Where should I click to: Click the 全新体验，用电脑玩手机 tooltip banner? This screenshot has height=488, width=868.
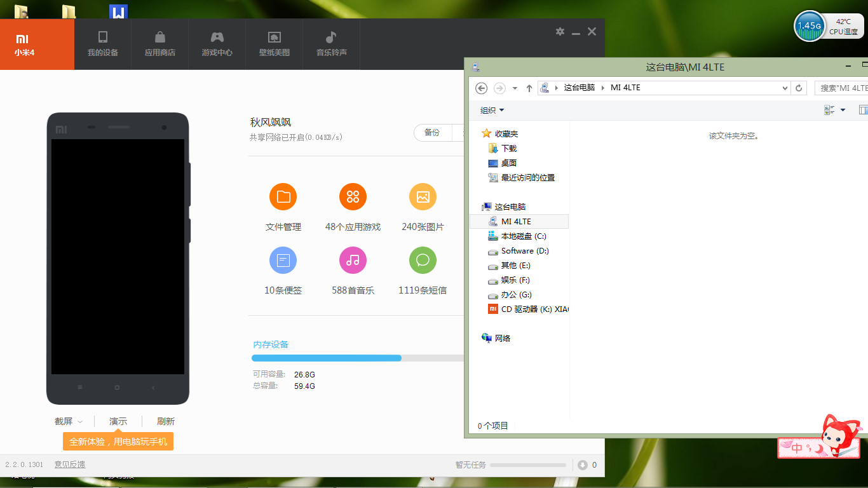coord(118,441)
